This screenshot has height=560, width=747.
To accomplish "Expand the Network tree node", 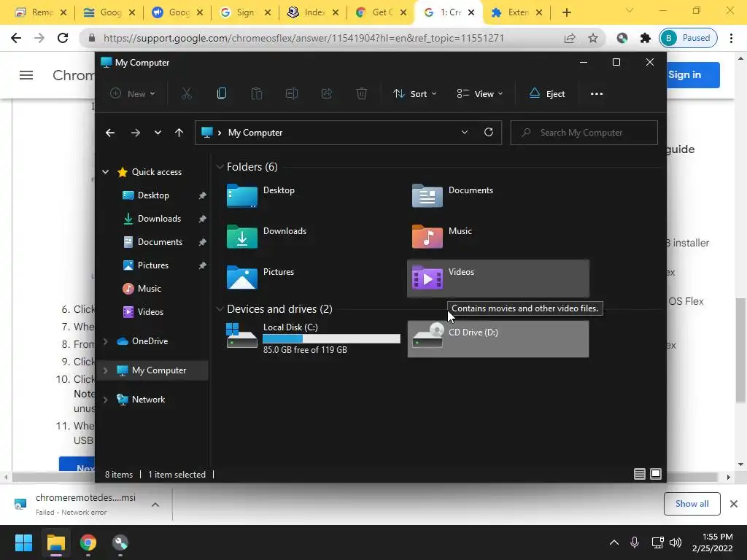I will [106, 400].
